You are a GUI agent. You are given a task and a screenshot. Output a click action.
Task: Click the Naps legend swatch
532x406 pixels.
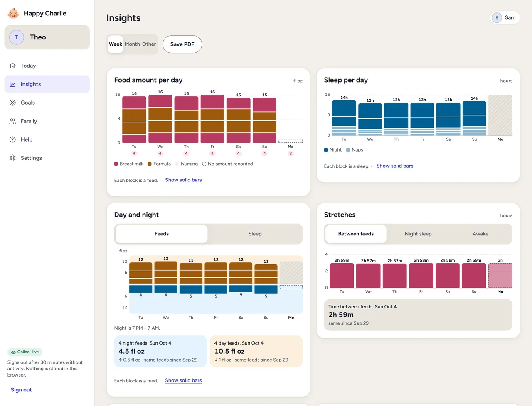coord(348,150)
